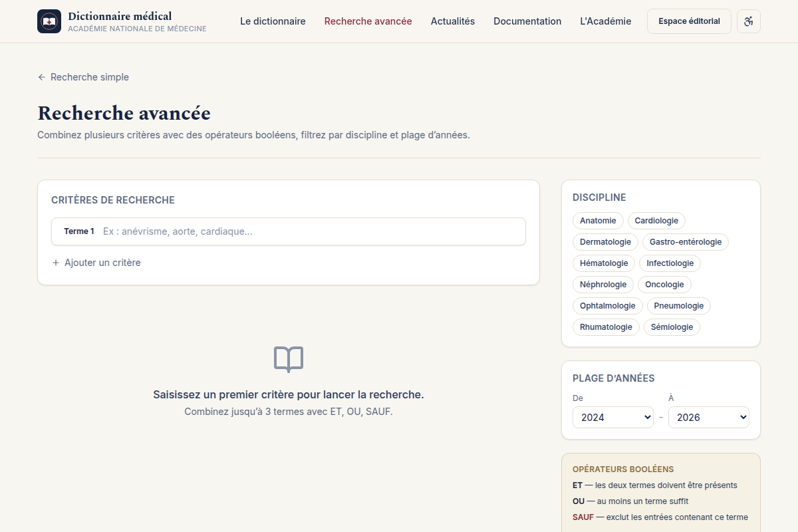The width and height of the screenshot is (798, 532).
Task: Navigate to L'Académie
Action: point(606,21)
